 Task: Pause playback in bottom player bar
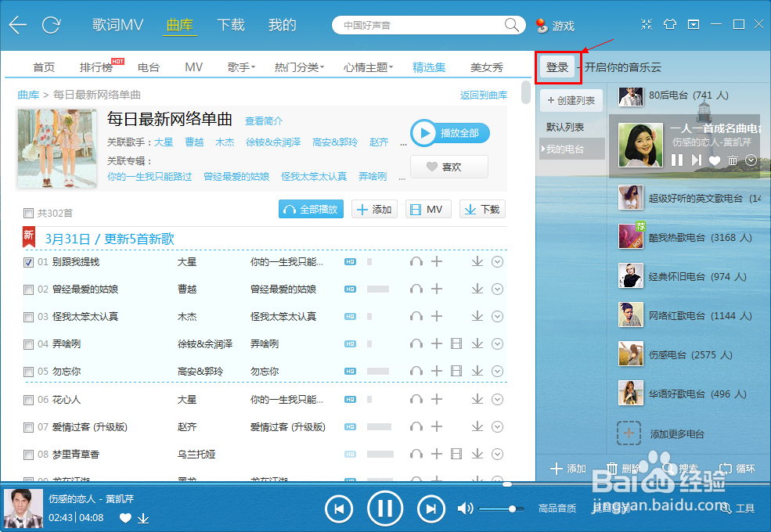tap(385, 509)
